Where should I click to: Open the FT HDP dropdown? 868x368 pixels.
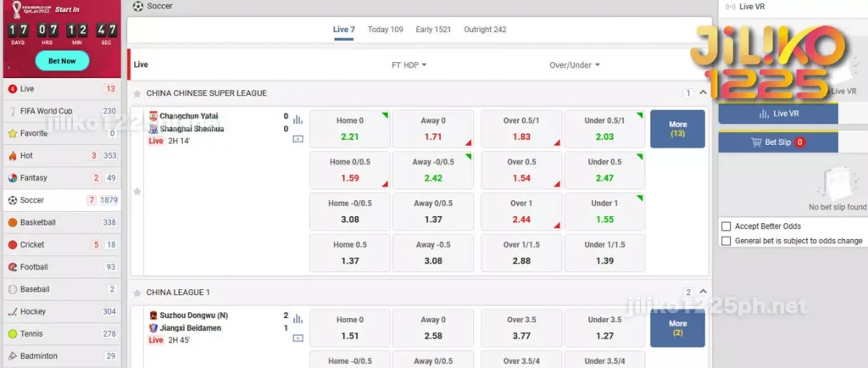click(x=409, y=64)
